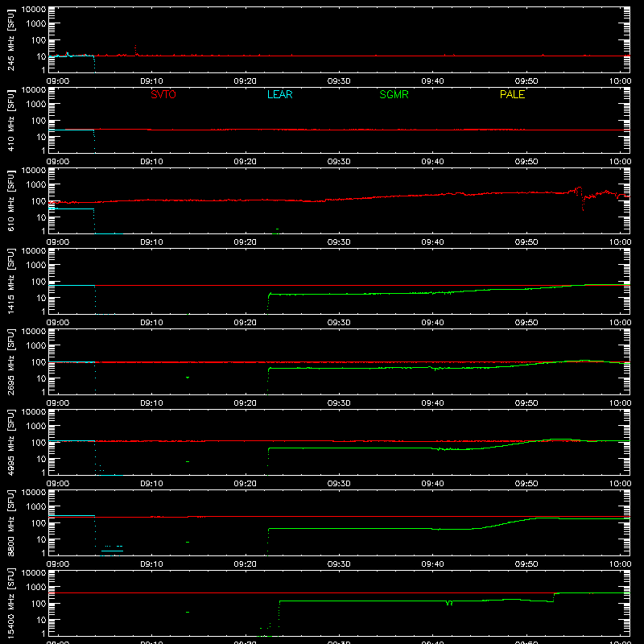This screenshot has height=644, width=644.
Task: Click 09:10 tick label under 245 MHz plot
Action: pyautogui.click(x=151, y=81)
